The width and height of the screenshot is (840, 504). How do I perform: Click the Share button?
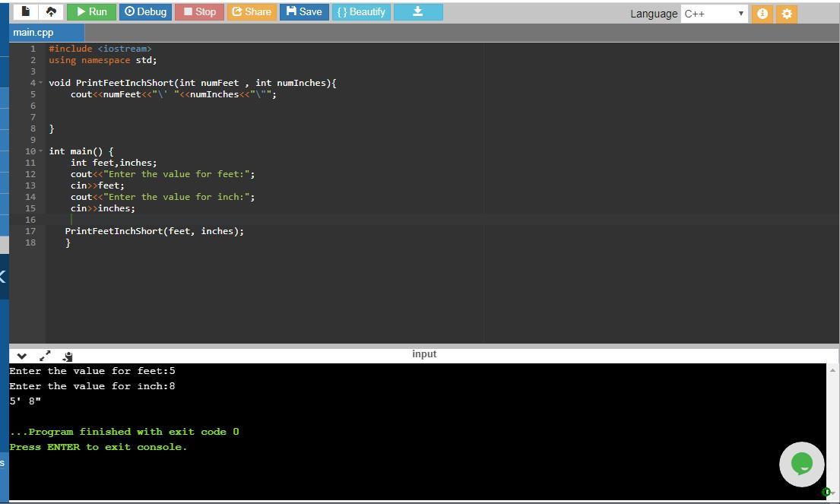252,11
